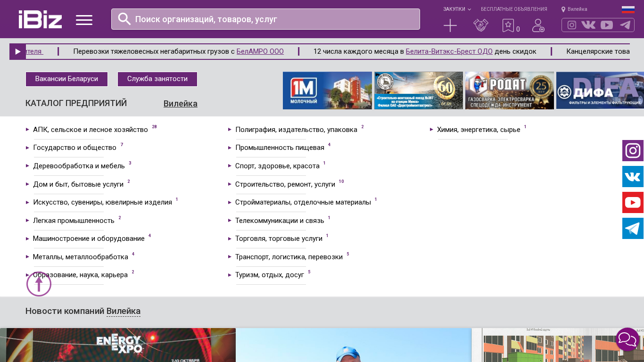Change city via Вилейка catalog selector

180,104
